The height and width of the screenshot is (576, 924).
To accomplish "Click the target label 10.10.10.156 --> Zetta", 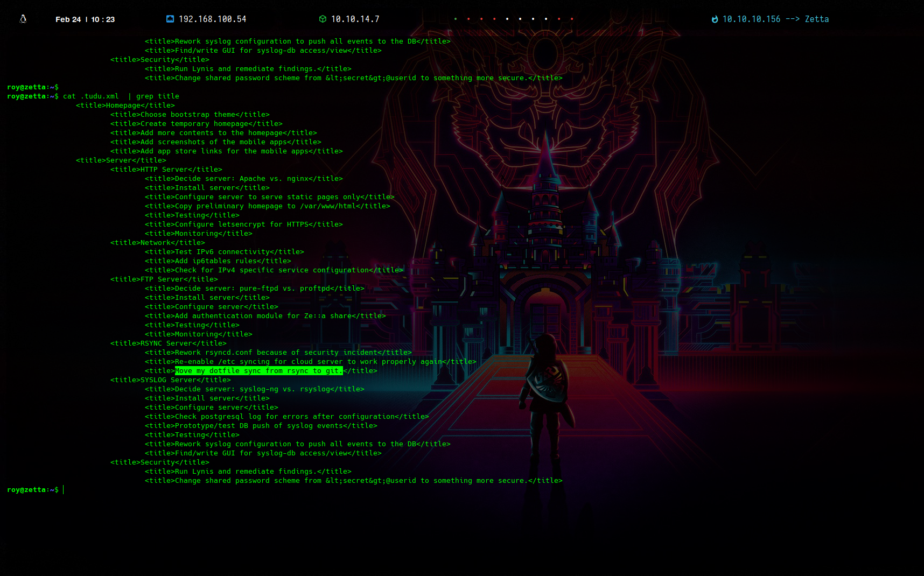I will pos(775,19).
